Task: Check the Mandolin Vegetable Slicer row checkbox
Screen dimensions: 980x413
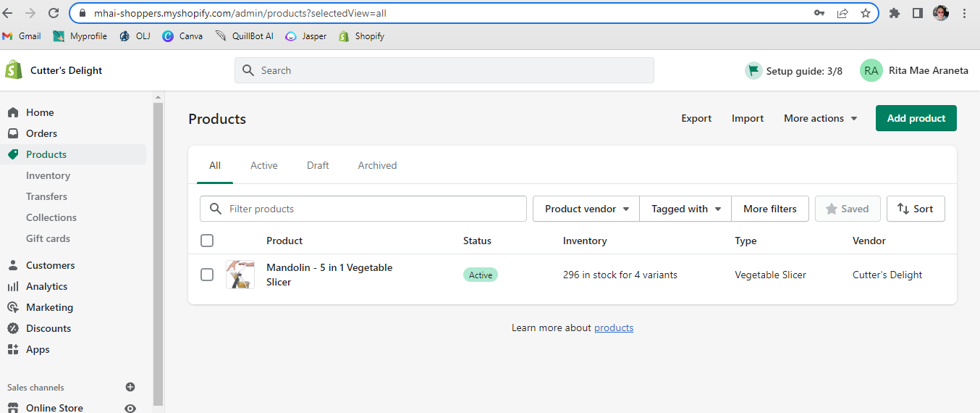Action: coord(207,275)
